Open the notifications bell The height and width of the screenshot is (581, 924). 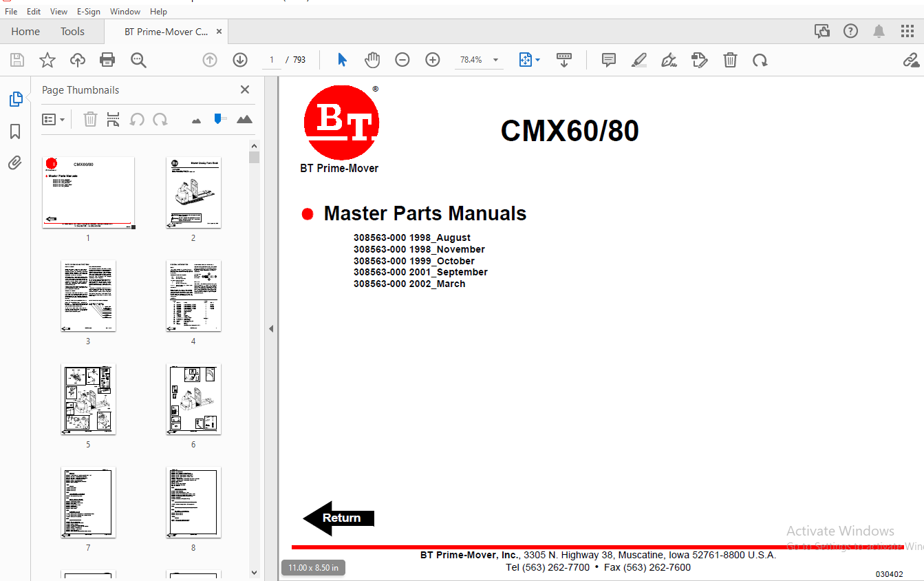[879, 31]
